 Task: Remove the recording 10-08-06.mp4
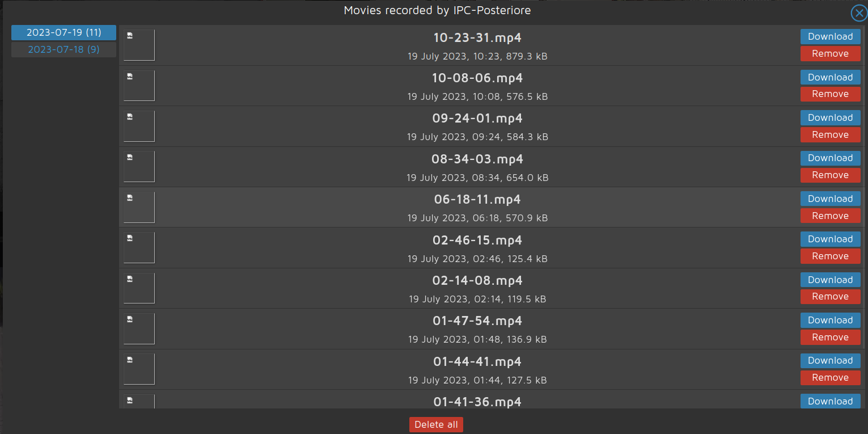tap(830, 94)
